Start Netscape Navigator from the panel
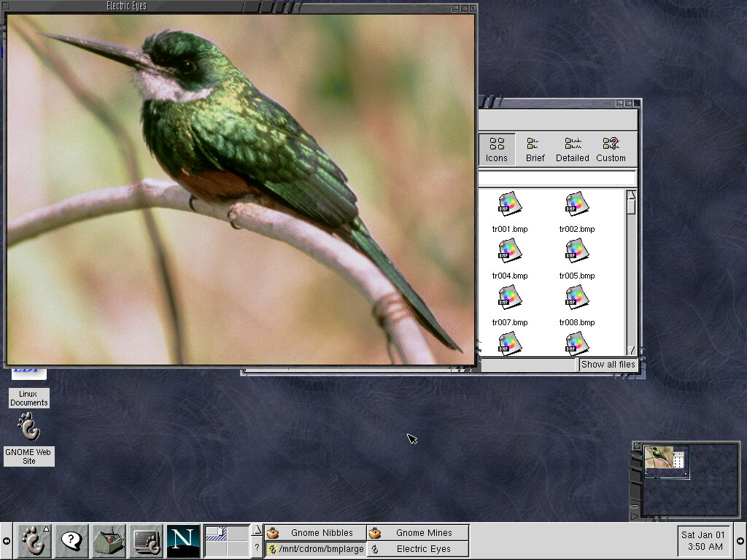Viewport: 747px width, 560px height. 183,541
